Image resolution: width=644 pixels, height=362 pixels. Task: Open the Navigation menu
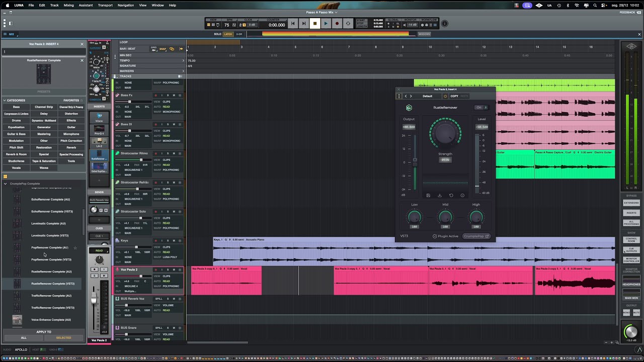126,5
